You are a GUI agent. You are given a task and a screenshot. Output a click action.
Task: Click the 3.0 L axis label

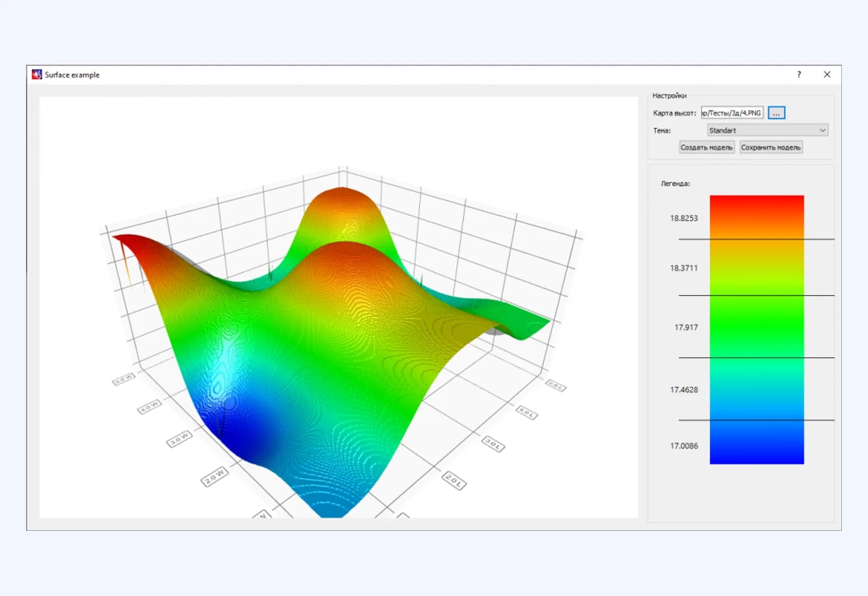(493, 444)
